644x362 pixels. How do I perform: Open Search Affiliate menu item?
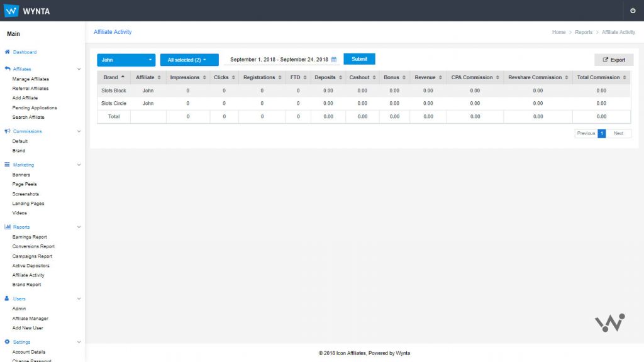[x=28, y=117]
